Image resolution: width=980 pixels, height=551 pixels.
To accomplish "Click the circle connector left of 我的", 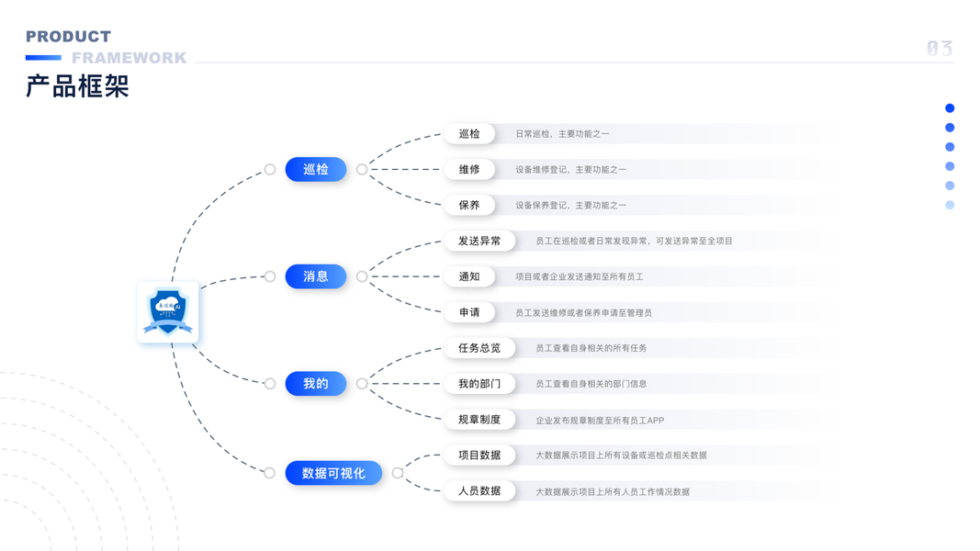I will (269, 384).
